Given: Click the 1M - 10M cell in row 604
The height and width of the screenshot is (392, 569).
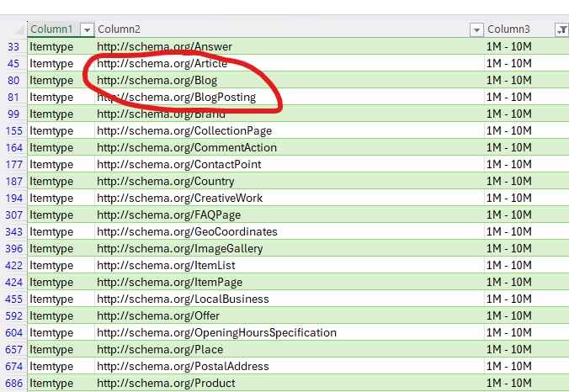Looking at the screenshot, I should click(x=527, y=332).
